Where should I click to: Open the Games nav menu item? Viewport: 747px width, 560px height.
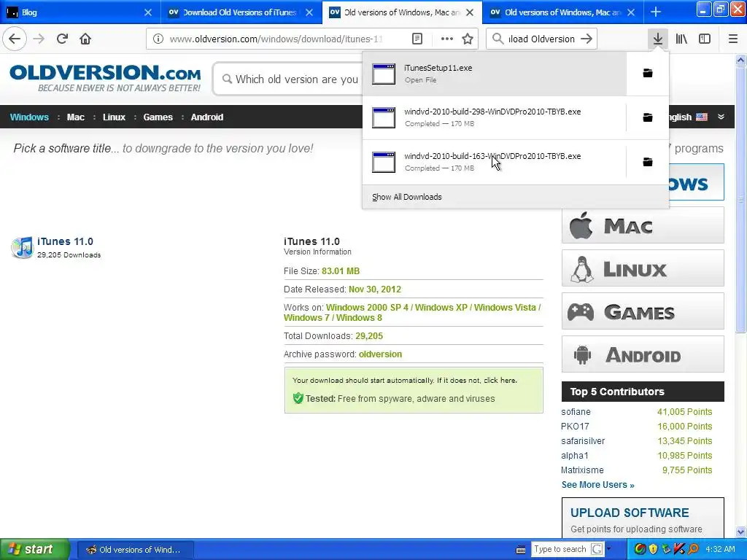coord(158,117)
